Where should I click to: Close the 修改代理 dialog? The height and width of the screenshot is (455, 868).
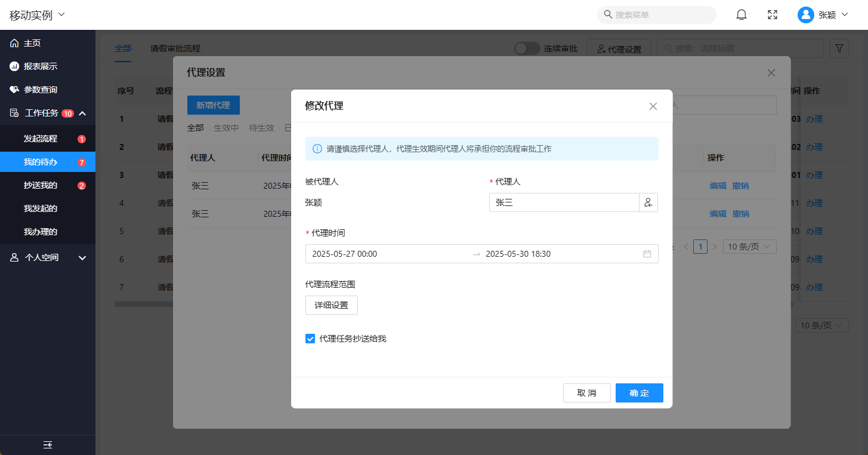click(x=653, y=106)
